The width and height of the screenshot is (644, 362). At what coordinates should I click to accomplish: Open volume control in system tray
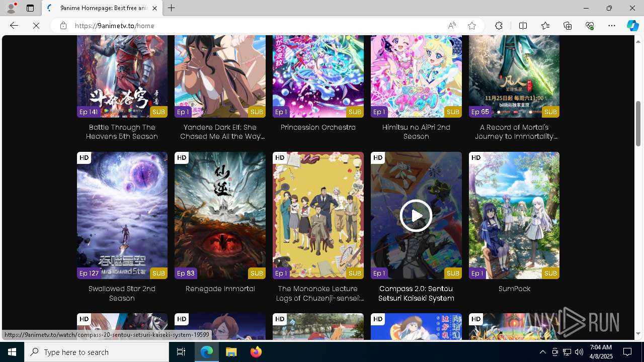[579, 352]
